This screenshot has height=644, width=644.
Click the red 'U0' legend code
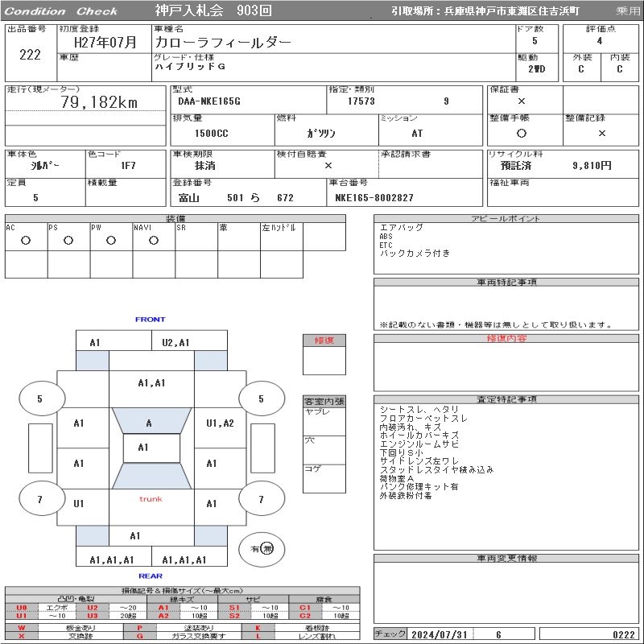click(22, 608)
